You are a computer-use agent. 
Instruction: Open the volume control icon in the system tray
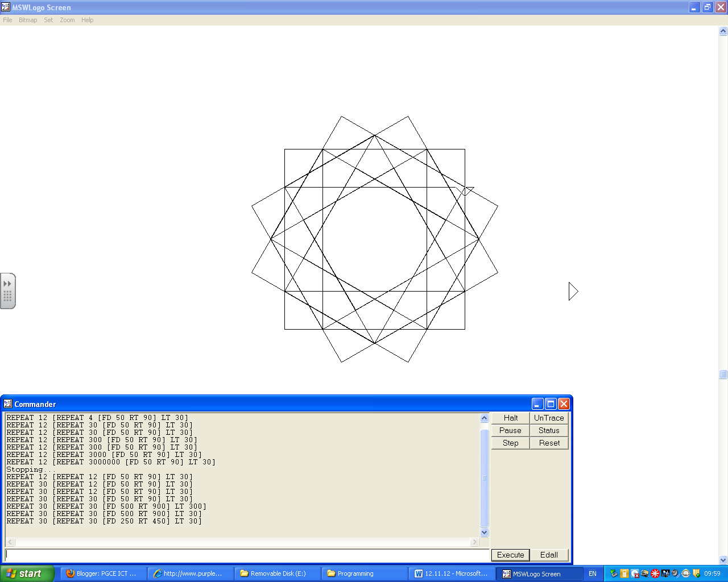tap(675, 574)
